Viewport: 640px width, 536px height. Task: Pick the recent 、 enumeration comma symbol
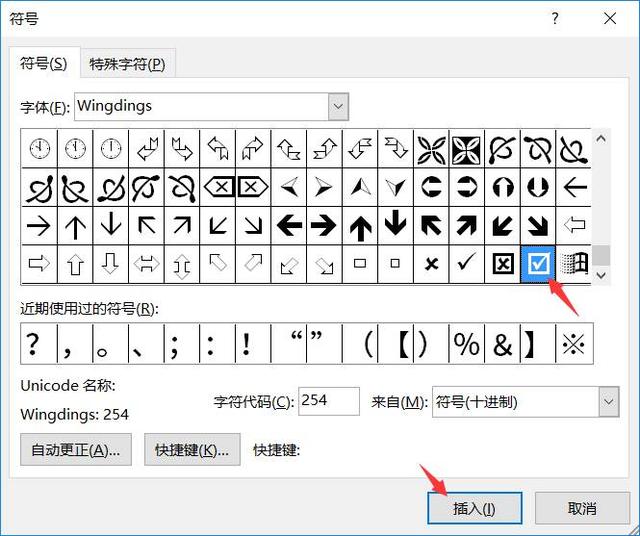[x=146, y=344]
